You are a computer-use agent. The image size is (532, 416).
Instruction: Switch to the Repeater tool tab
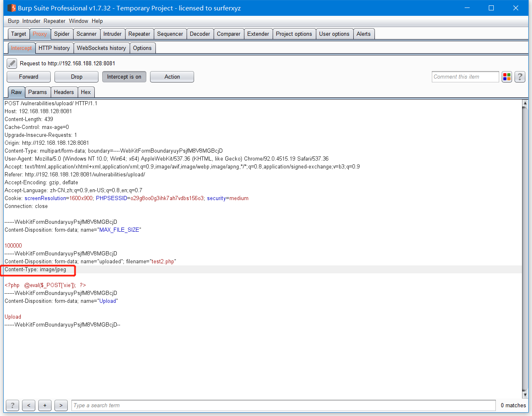(139, 34)
